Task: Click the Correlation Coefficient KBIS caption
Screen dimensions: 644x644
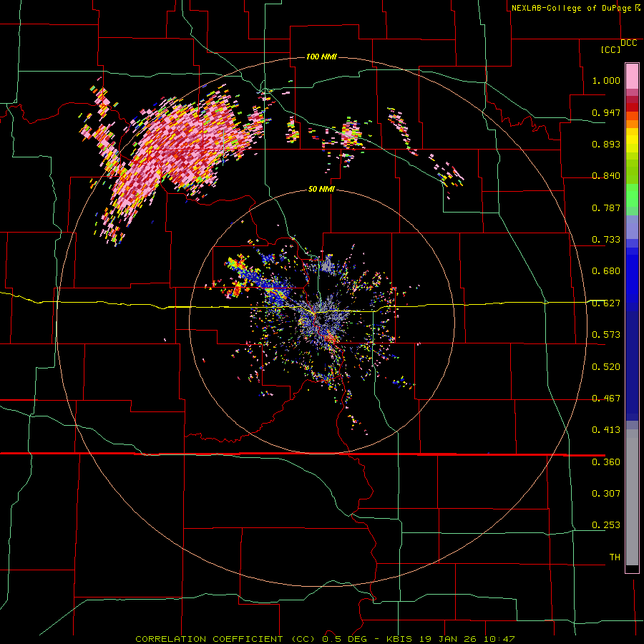Action: (x=325, y=639)
